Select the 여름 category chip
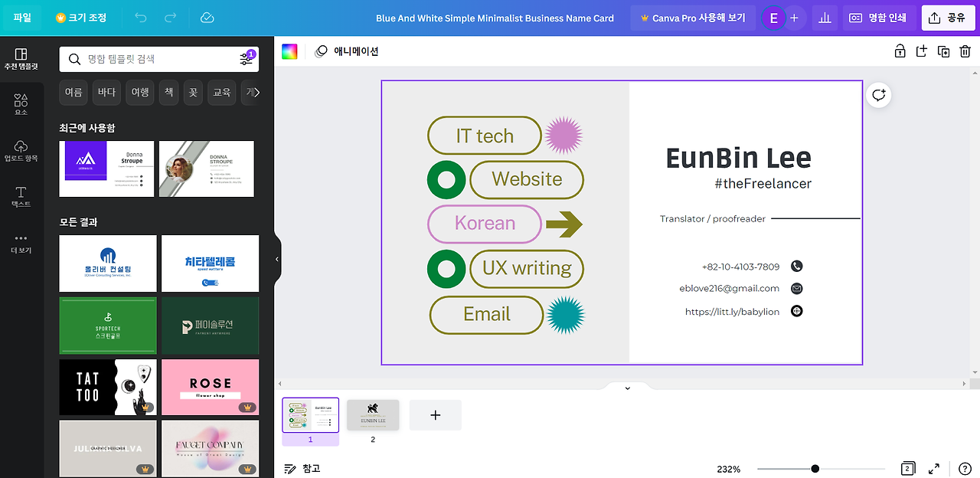The width and height of the screenshot is (980, 478). point(73,93)
